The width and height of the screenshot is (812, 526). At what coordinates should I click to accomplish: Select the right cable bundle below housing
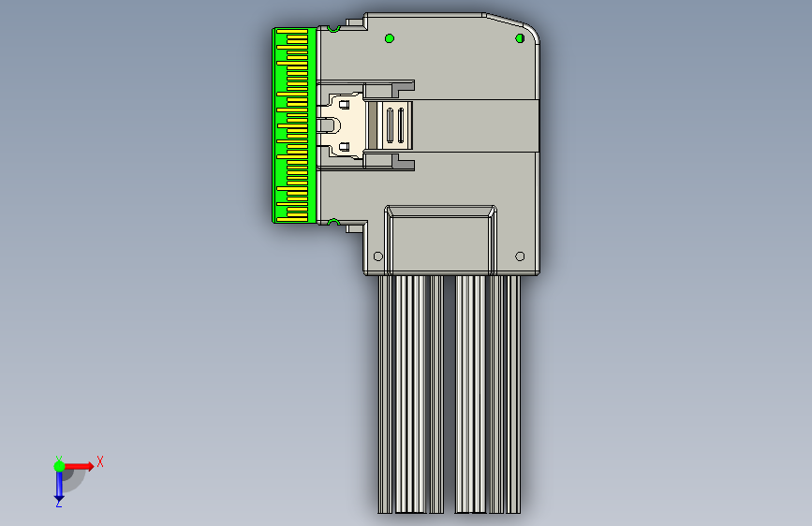(487, 395)
